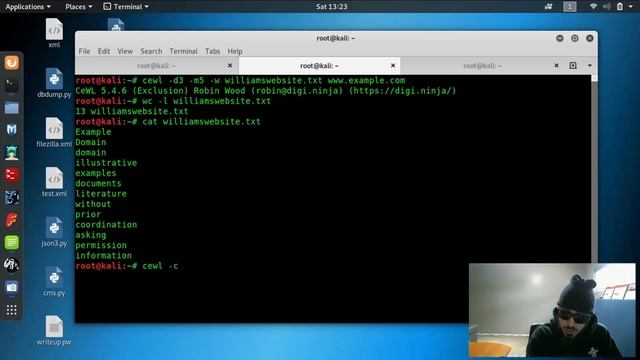Open a new terminal tab with the plus icon
The width and height of the screenshot is (640, 360).
[x=573, y=65]
